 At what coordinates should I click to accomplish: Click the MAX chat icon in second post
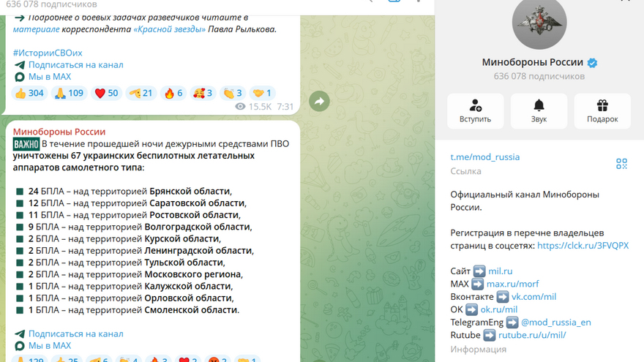click(19, 346)
